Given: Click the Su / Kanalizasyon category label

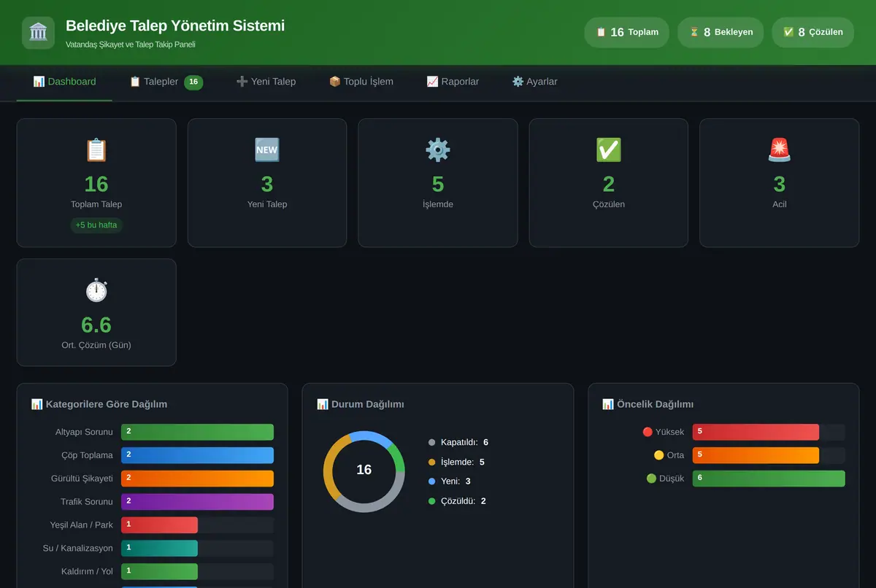Looking at the screenshot, I should (78, 549).
